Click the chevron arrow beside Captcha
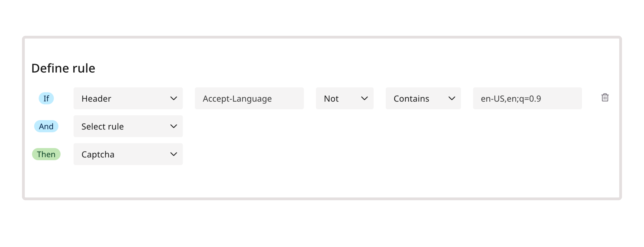Viewport: 644px width, 247px height. click(x=174, y=154)
